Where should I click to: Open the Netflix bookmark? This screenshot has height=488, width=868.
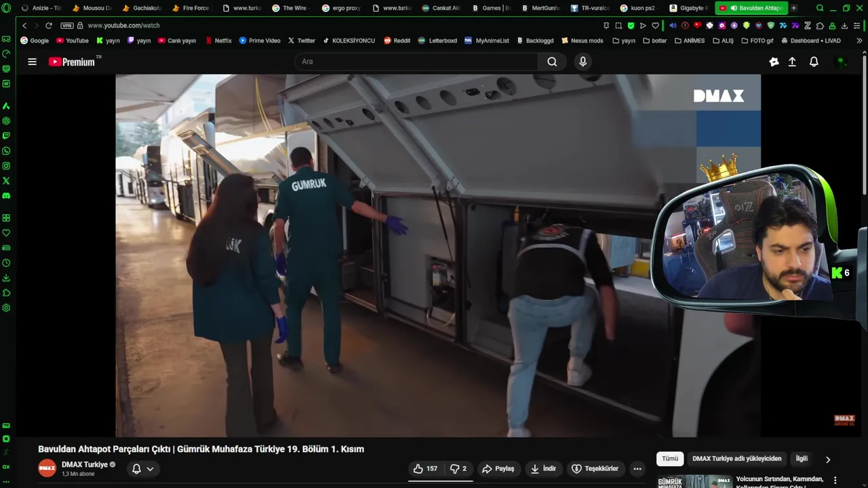[x=218, y=41]
